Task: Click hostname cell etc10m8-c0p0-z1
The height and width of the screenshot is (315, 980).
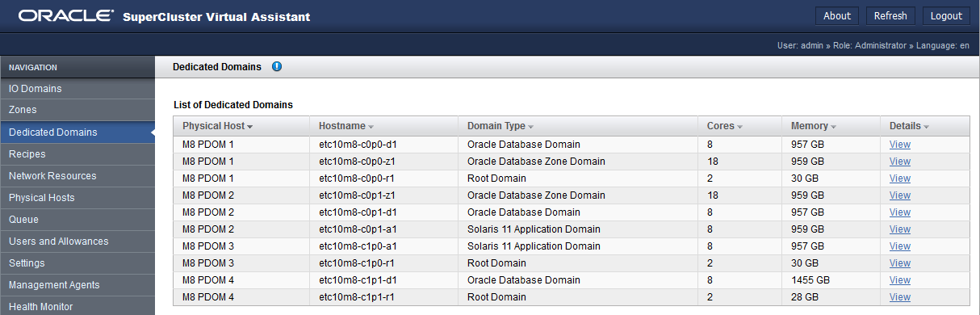Action: [x=383, y=162]
